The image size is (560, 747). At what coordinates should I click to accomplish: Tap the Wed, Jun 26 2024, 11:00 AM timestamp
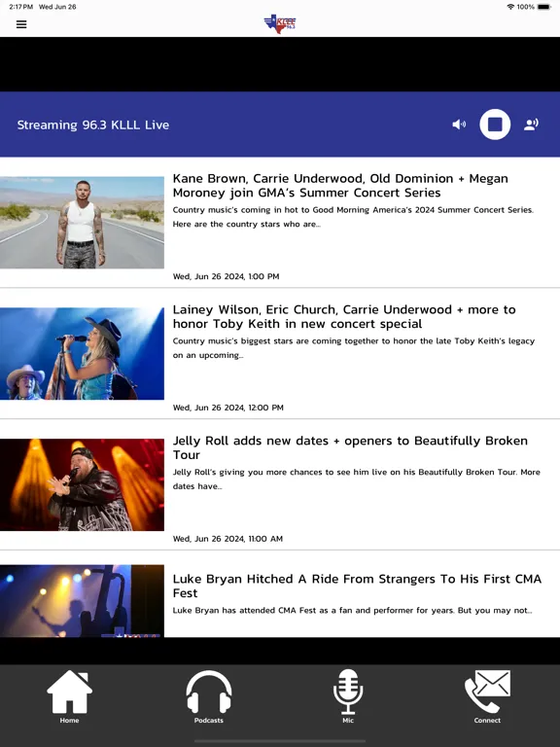tap(227, 538)
